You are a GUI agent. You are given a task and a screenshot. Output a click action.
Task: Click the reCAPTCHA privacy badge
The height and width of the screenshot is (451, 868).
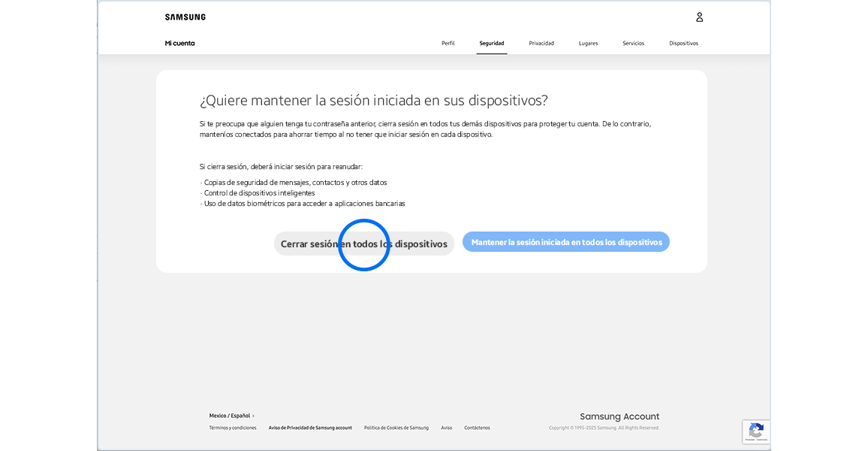click(756, 431)
